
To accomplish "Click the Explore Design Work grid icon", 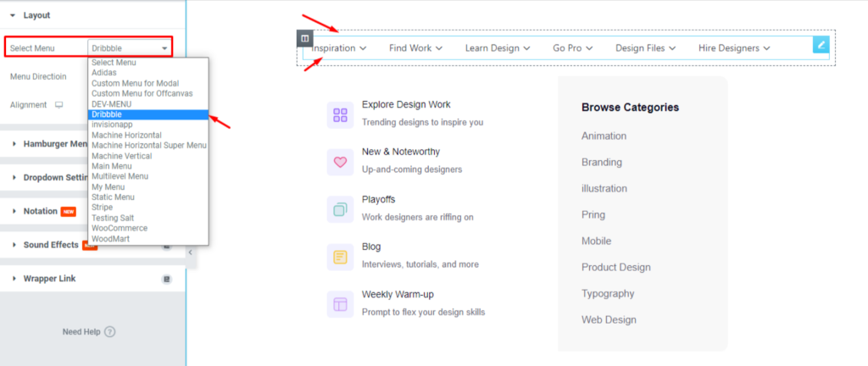I will click(340, 114).
